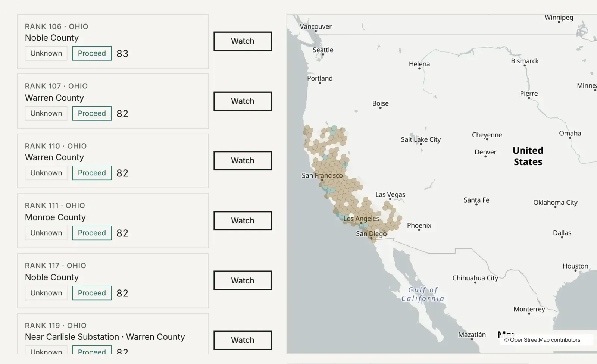The width and height of the screenshot is (597, 364).
Task: Click United States country label on map
Action: [x=528, y=156]
